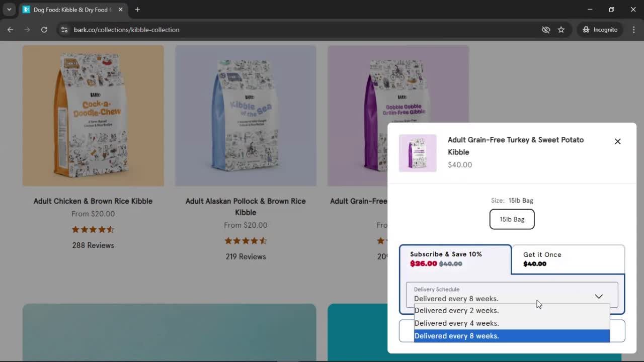Switch to Subscribe & Save 10% tab
The height and width of the screenshot is (362, 644).
click(455, 259)
